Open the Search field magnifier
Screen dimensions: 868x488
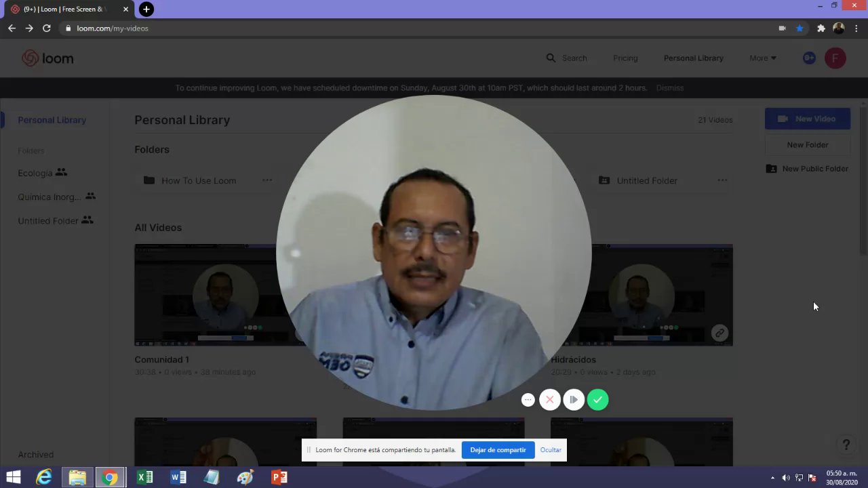point(551,58)
